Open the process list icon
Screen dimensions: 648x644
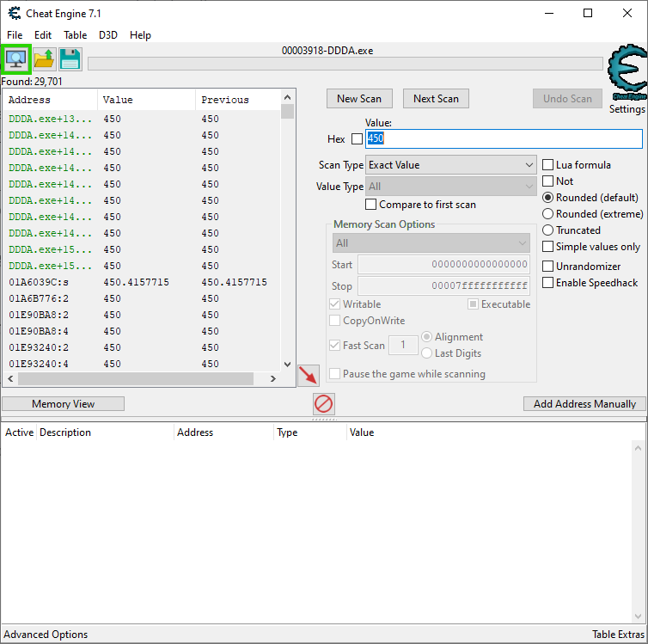coord(16,59)
